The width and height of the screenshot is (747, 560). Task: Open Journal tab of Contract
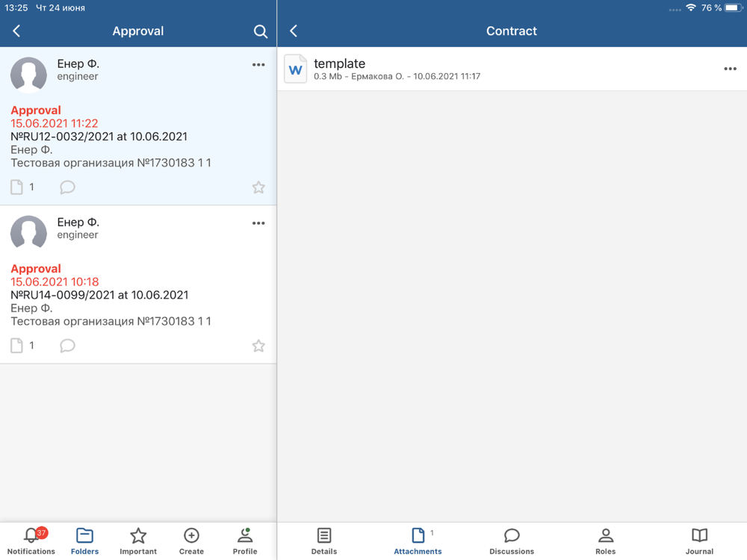click(699, 541)
